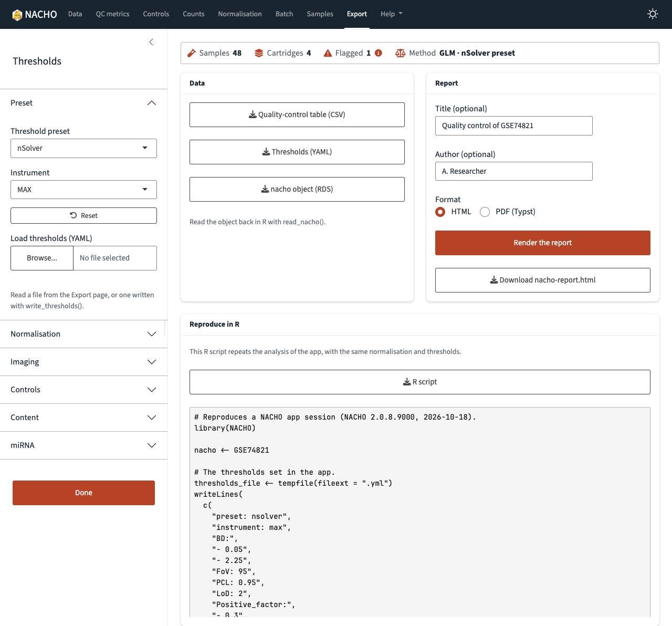The height and width of the screenshot is (626, 672).
Task: Download Thresholds (YAML) file
Action: [297, 152]
